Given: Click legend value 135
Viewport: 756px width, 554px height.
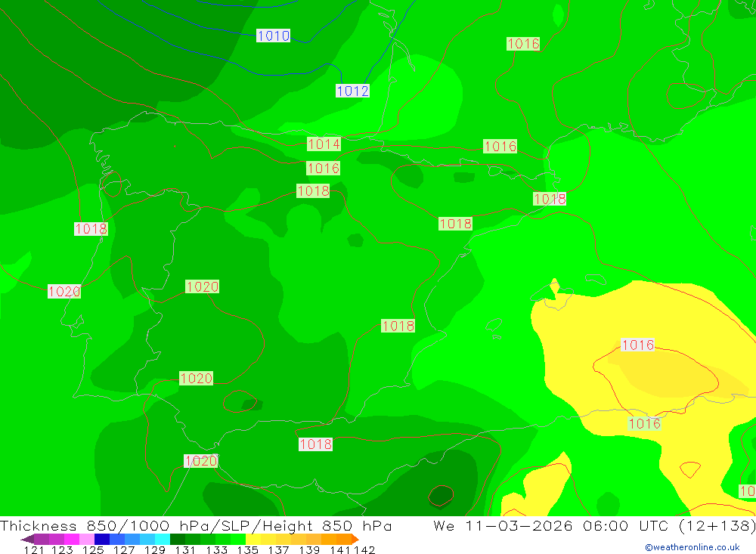Looking at the screenshot, I should coord(247,550).
